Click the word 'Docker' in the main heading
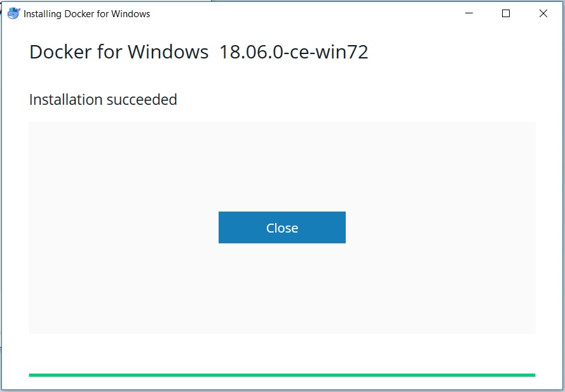The height and width of the screenshot is (392, 565). point(60,51)
